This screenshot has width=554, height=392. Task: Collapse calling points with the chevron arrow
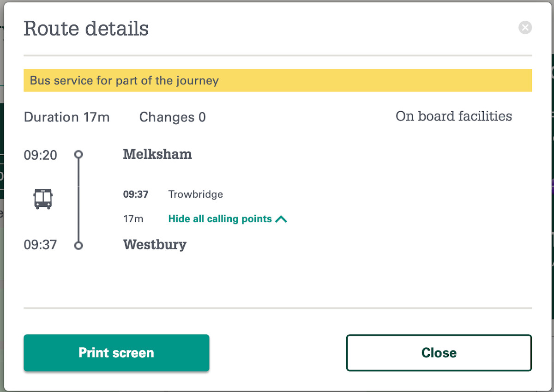pyautogui.click(x=281, y=219)
